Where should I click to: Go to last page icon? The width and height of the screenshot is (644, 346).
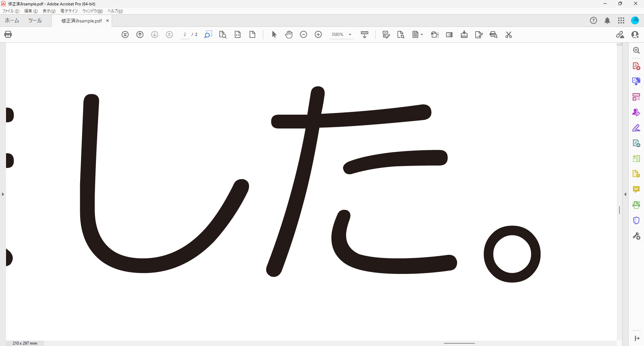coord(169,35)
